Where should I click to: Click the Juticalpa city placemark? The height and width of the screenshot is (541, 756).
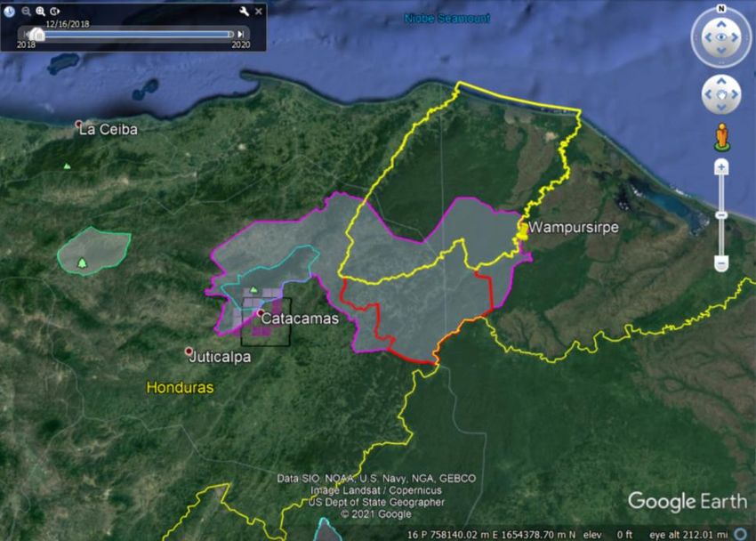(189, 351)
